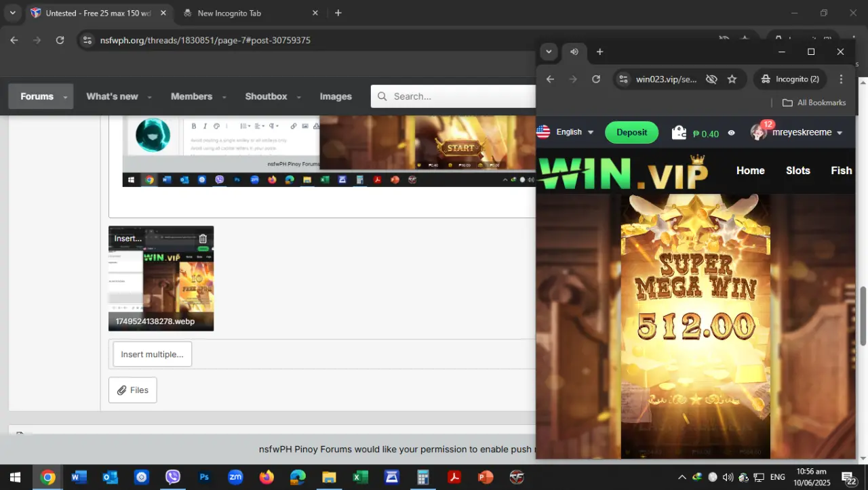
Task: Click the nsfwph.org URL address bar
Action: (x=205, y=40)
